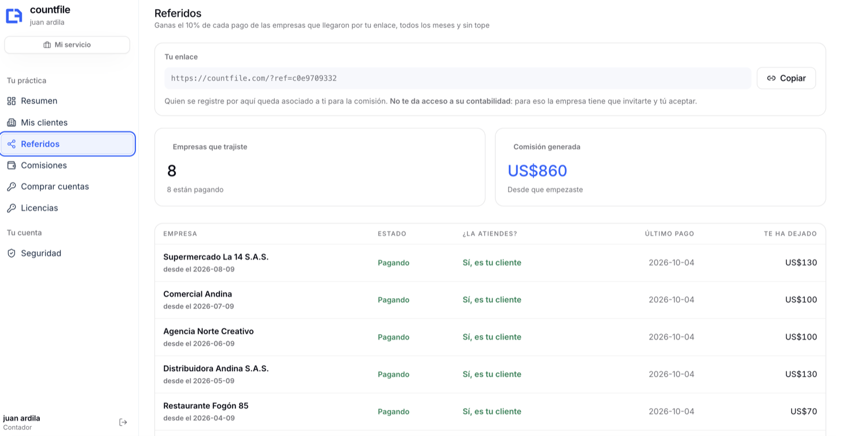Click the link icon in the Copiar button
This screenshot has height=436, width=868.
point(771,78)
